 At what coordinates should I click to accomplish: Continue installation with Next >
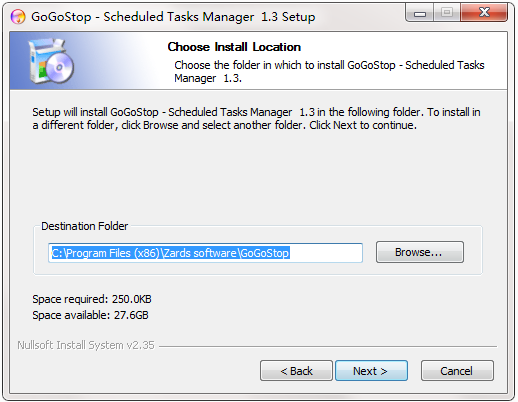[x=371, y=370]
